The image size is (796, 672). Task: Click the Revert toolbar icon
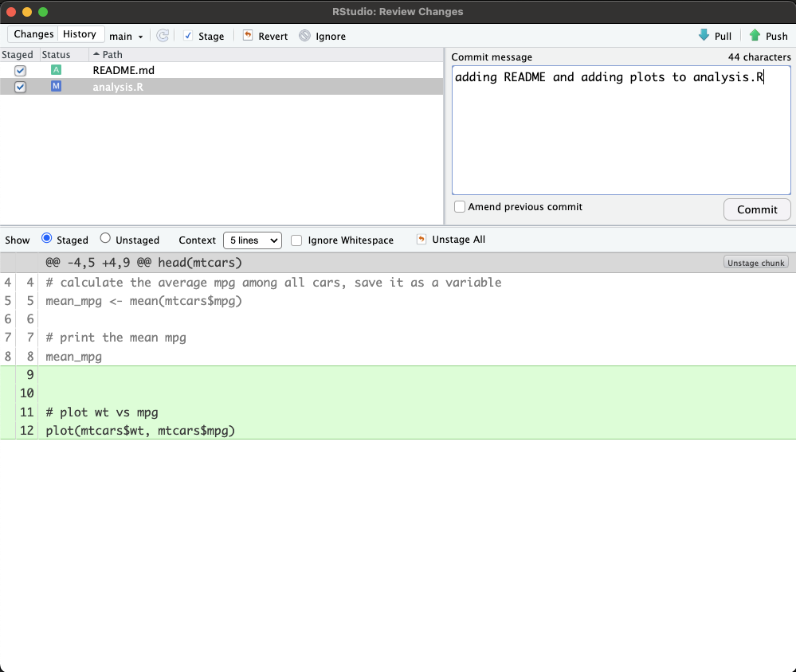[248, 36]
